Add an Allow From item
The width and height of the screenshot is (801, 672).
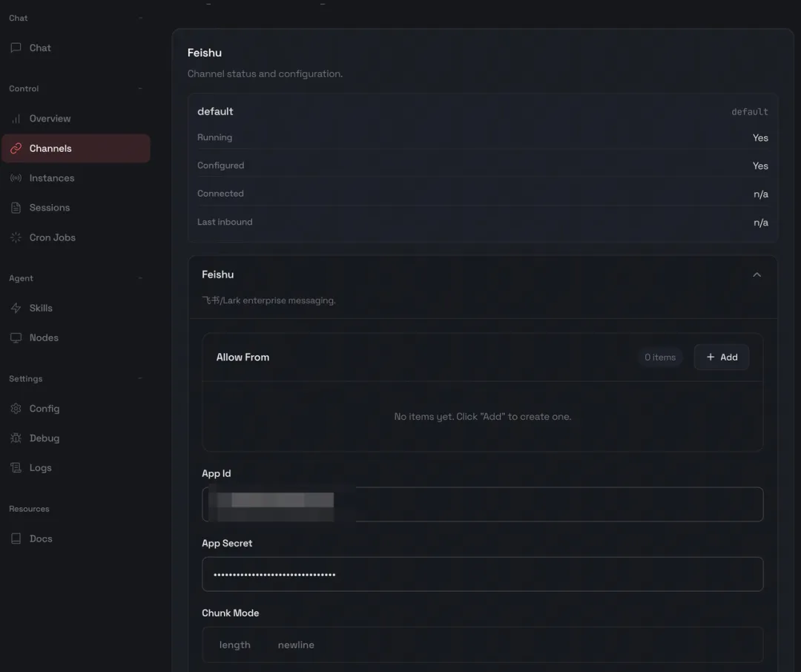[722, 358]
